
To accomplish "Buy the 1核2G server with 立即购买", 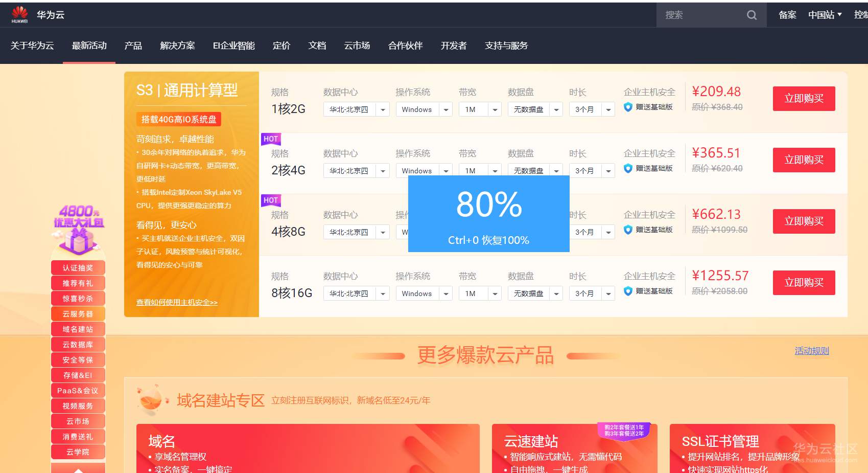I will click(804, 99).
